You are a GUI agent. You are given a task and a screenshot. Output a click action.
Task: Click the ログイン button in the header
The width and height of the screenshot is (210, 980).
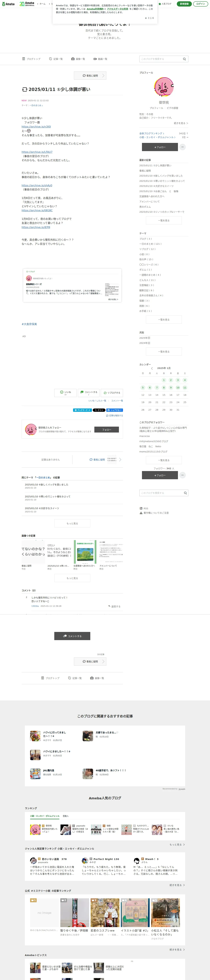[201, 4]
